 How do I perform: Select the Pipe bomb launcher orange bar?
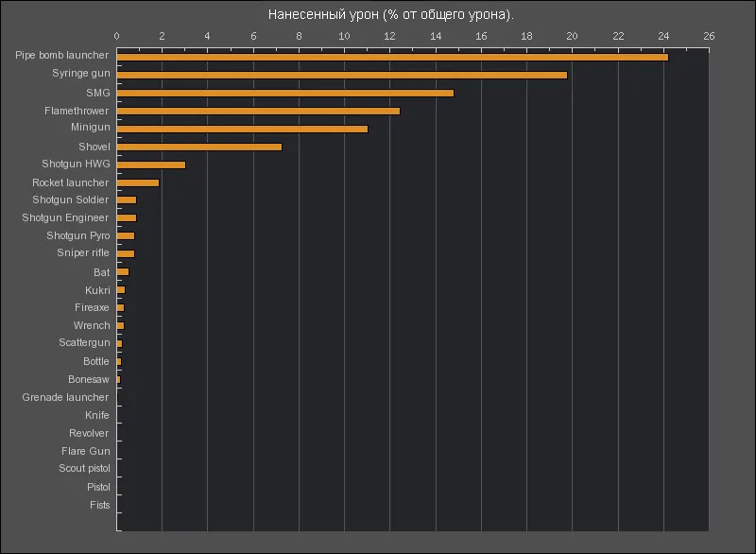392,58
